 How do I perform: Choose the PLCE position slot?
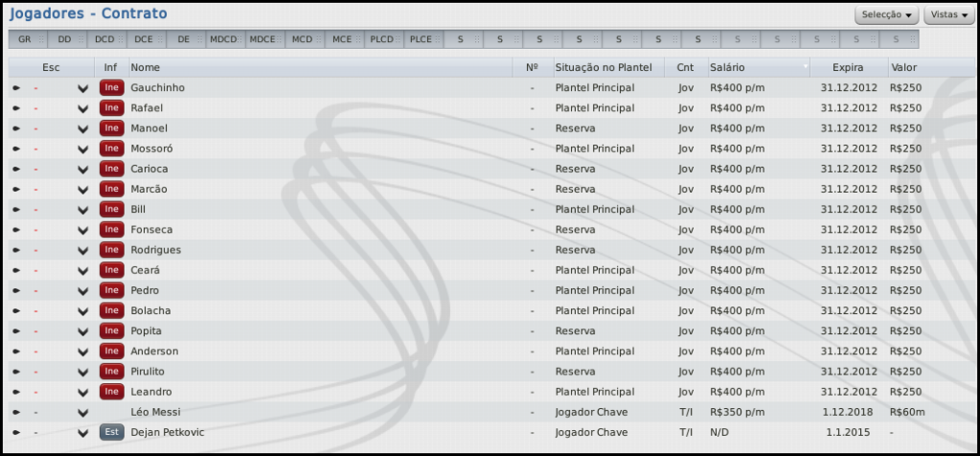tap(422, 39)
